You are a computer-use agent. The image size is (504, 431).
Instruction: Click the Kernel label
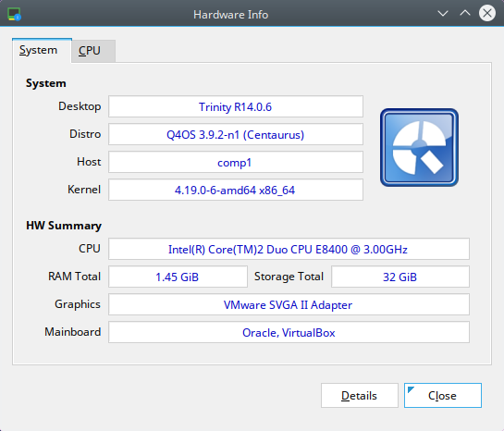coord(84,190)
